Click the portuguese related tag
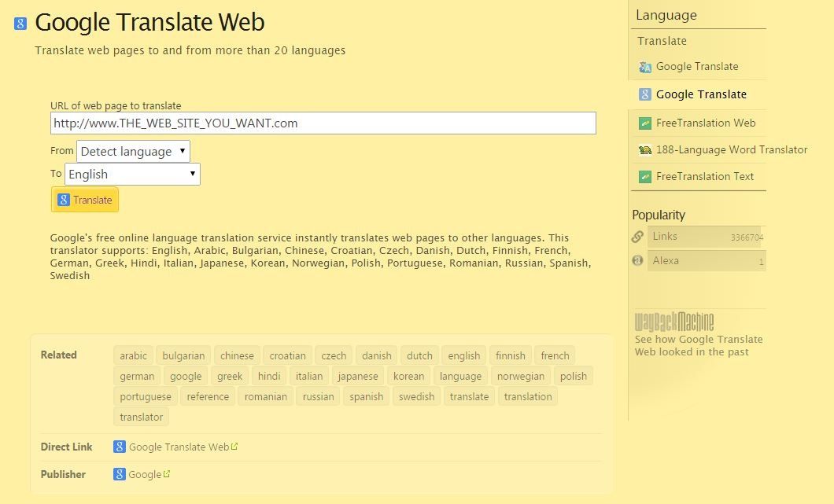 (x=146, y=396)
